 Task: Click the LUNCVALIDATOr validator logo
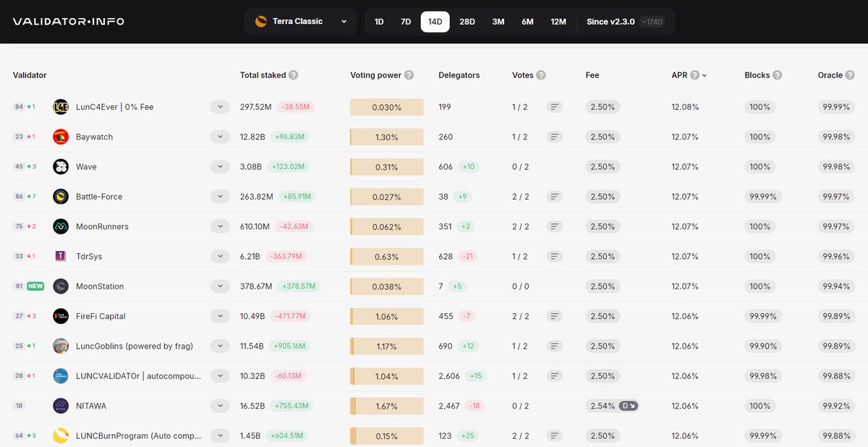(61, 376)
